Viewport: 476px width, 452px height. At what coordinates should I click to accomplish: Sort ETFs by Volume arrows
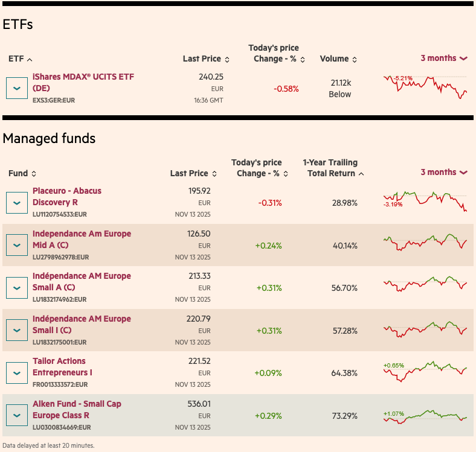(355, 59)
